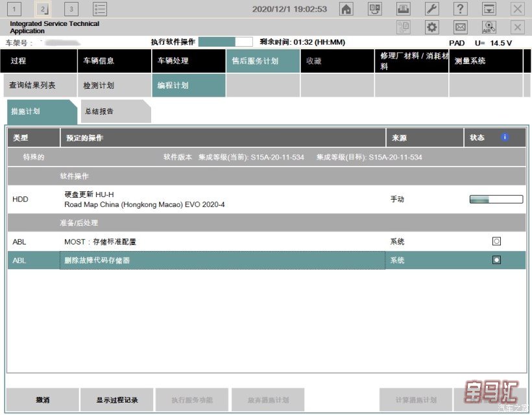This screenshot has height=415, width=532.
Task: Click the blue info icon beside 状态
Action: pyautogui.click(x=505, y=137)
